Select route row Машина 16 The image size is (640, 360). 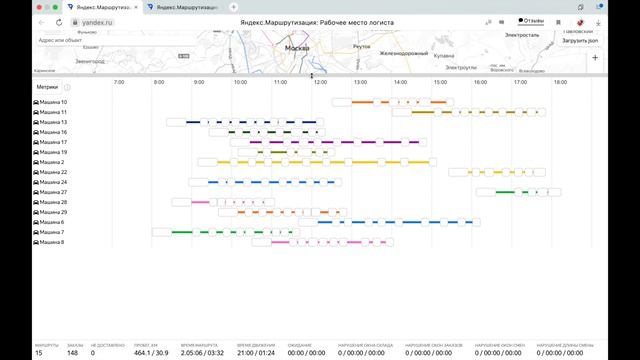50,132
